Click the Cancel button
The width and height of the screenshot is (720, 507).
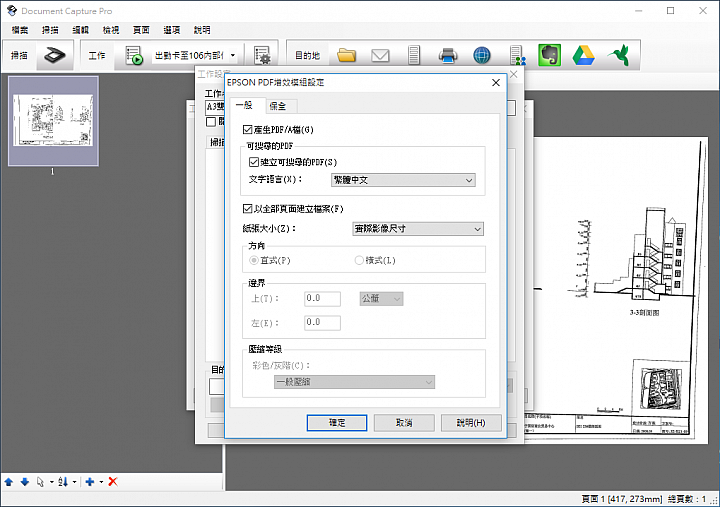pyautogui.click(x=404, y=423)
